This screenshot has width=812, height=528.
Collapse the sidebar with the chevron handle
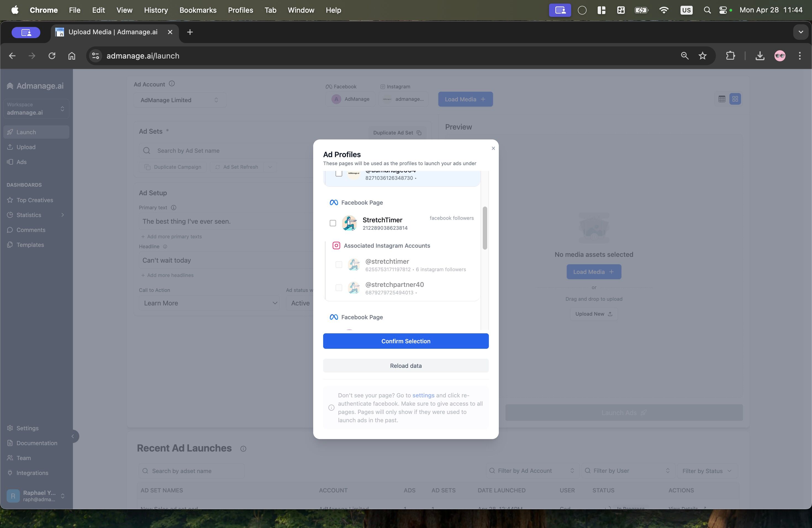(x=73, y=436)
